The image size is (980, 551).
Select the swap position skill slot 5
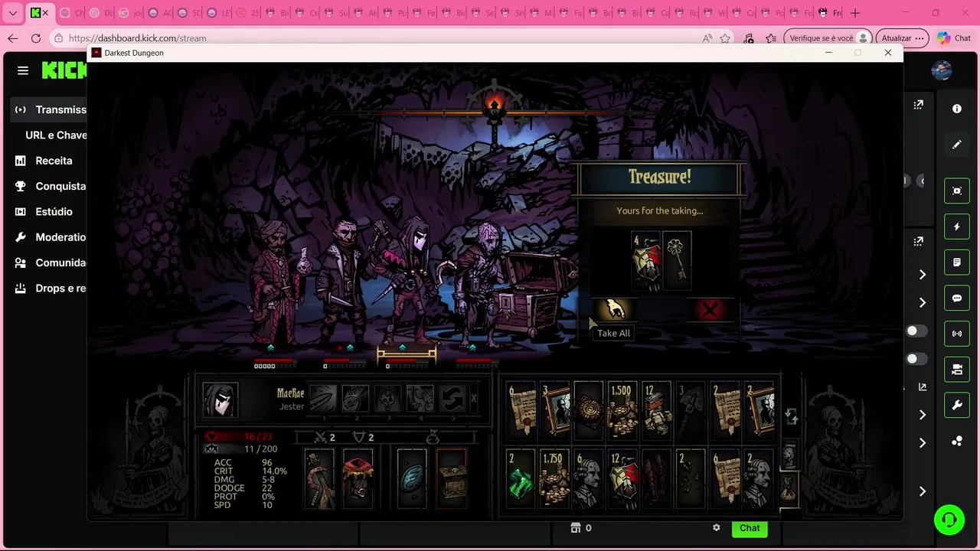pos(452,399)
